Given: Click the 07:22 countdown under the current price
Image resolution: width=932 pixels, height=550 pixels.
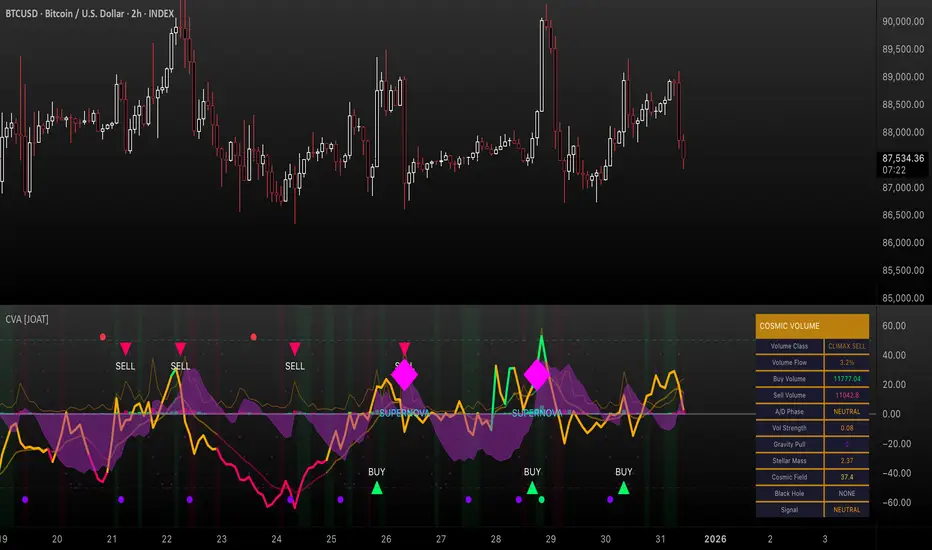Looking at the screenshot, I should click(x=894, y=170).
